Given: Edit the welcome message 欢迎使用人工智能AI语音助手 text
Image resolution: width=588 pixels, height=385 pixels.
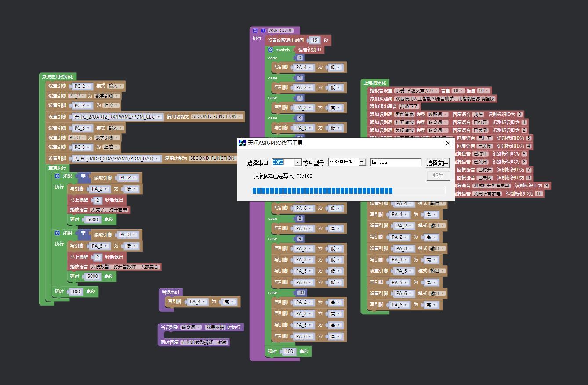Looking at the screenshot, I should pos(445,99).
